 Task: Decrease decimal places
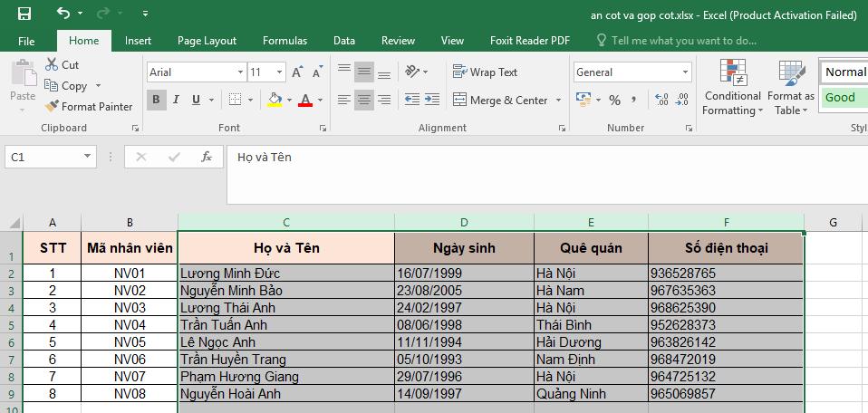682,101
